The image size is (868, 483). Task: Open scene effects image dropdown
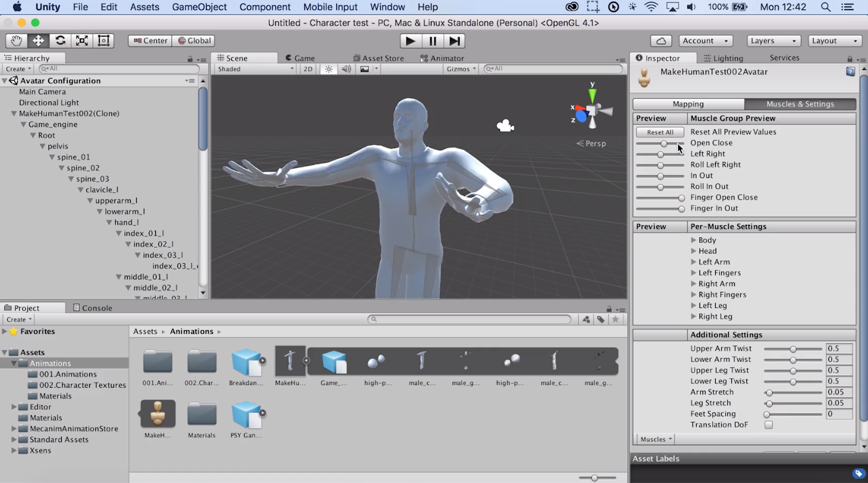coord(368,69)
